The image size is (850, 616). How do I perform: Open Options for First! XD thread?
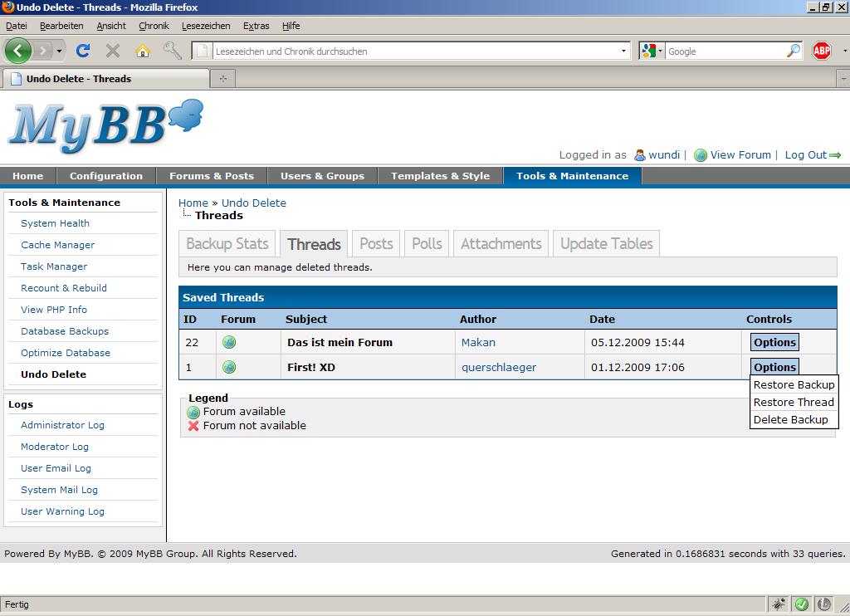(774, 367)
